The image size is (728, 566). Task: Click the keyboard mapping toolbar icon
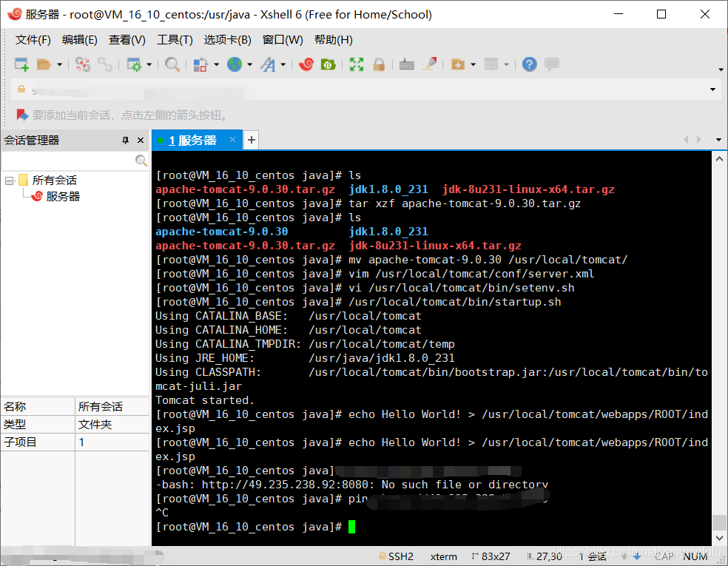pos(407,64)
